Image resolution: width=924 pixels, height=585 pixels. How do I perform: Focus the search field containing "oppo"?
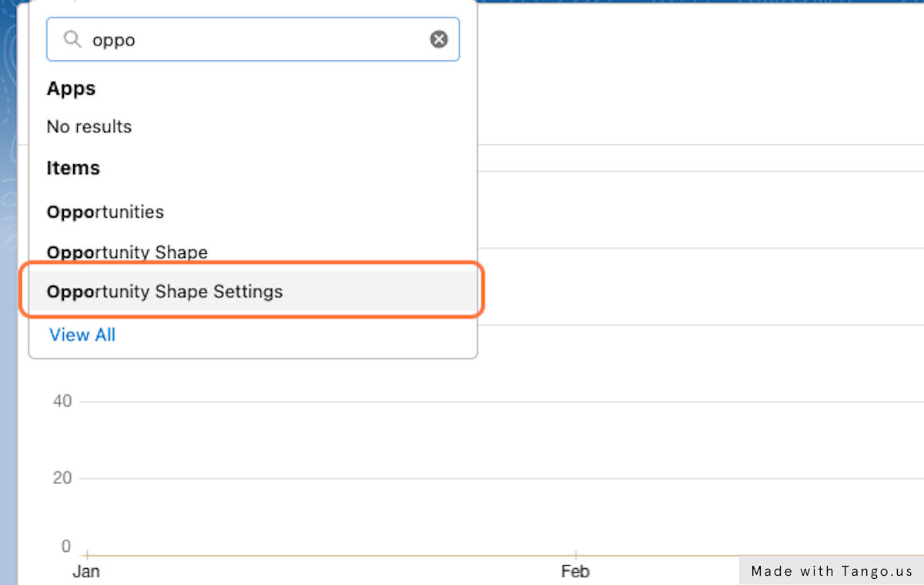254,39
